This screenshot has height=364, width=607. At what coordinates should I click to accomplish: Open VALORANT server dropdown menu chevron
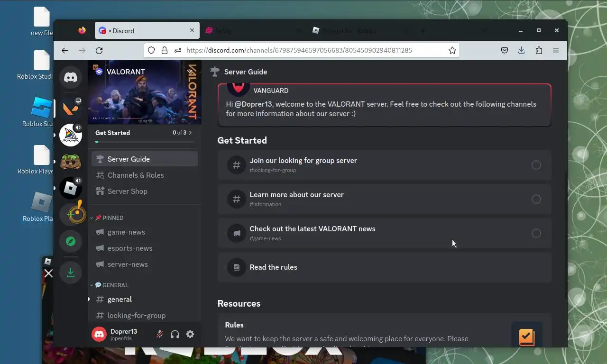(x=190, y=72)
